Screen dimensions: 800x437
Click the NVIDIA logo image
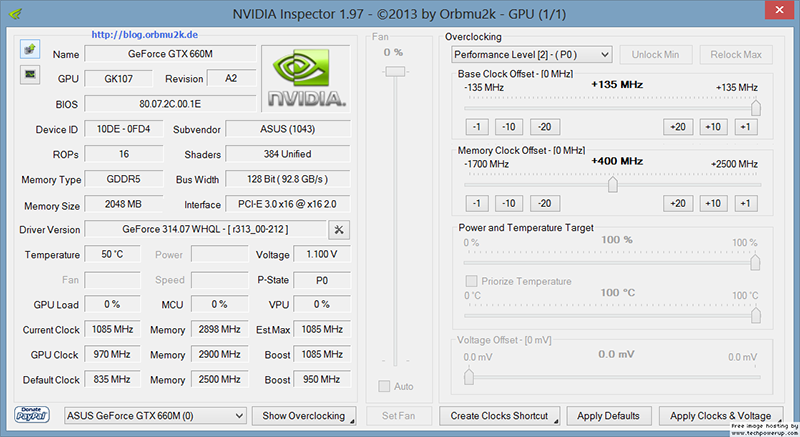pos(306,78)
